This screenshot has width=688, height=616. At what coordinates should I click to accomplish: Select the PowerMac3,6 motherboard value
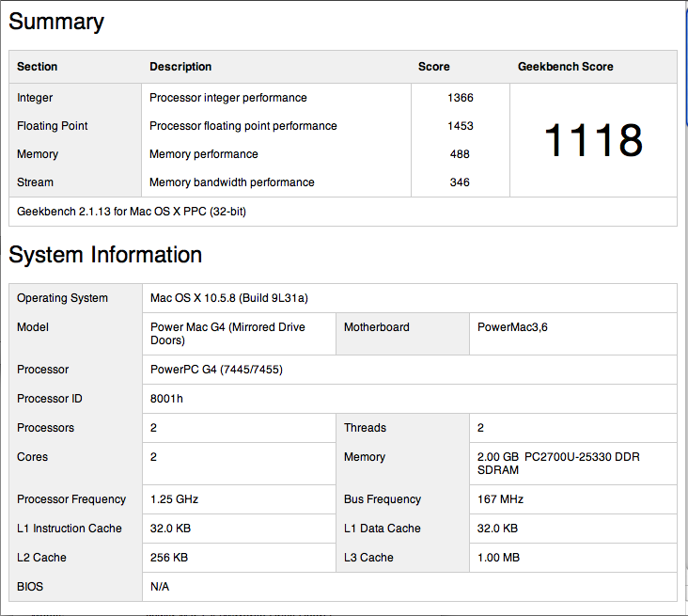coord(512,327)
